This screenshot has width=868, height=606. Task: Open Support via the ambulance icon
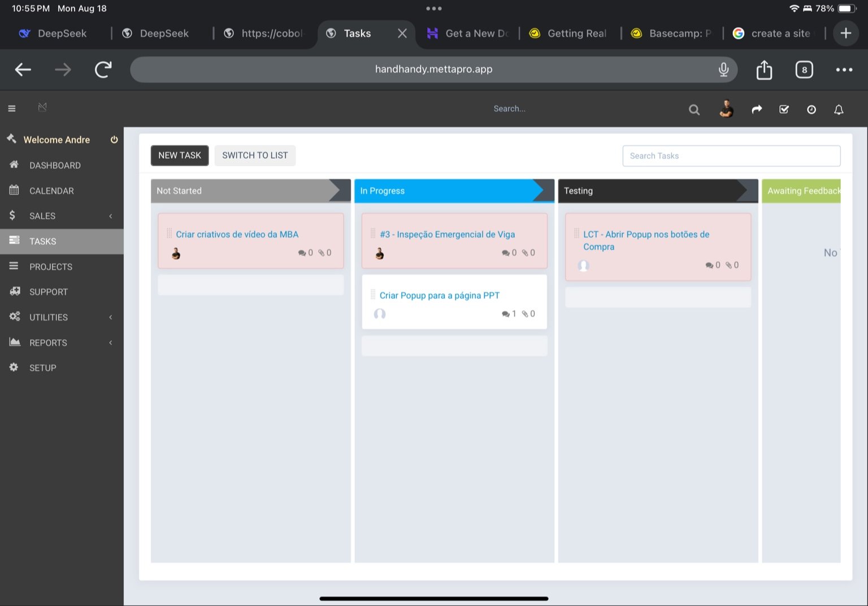(14, 292)
